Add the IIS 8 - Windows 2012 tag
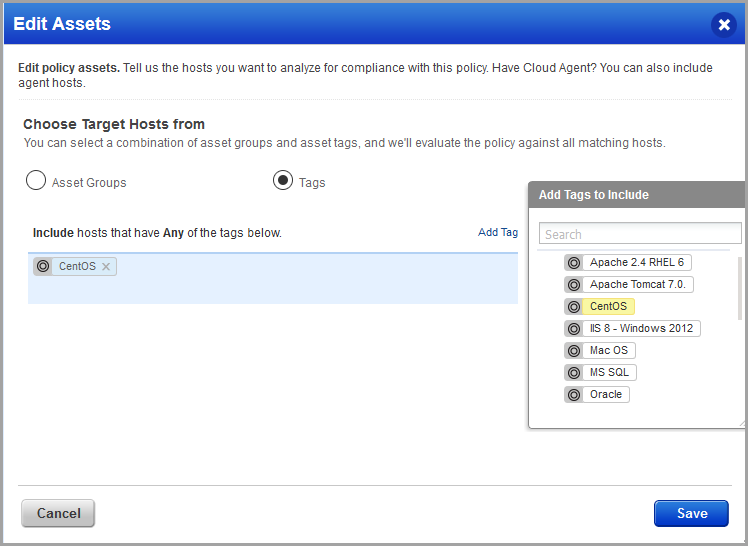This screenshot has height=546, width=748. pyautogui.click(x=641, y=328)
